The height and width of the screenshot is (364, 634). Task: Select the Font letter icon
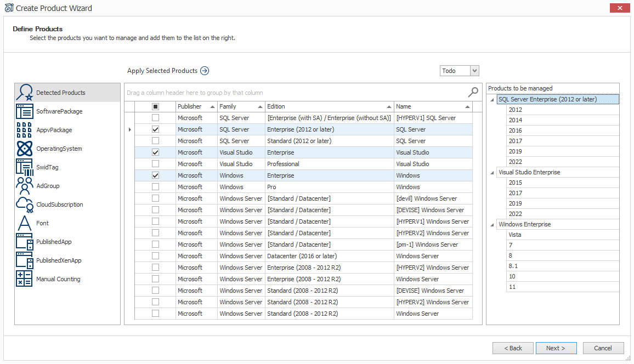[x=25, y=223]
